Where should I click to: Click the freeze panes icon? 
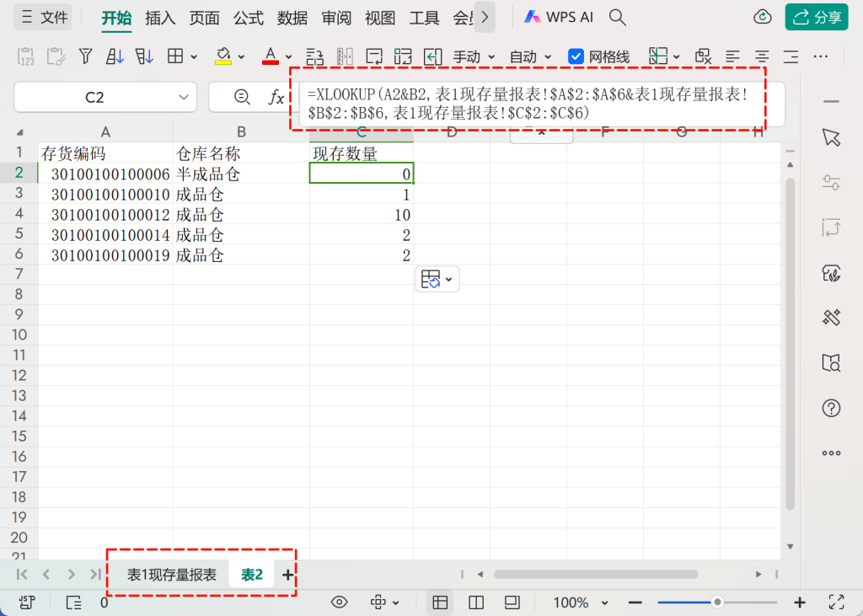(658, 56)
